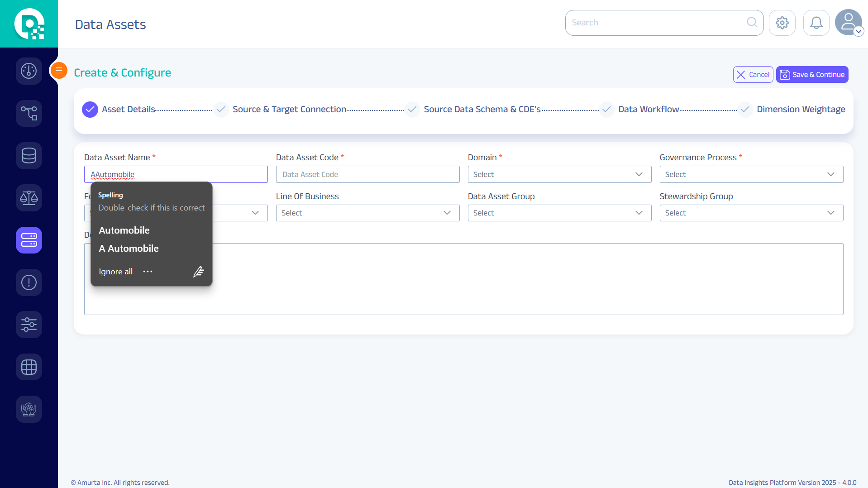868x488 pixels.
Task: Go to Source & Target Connection step
Action: click(289, 110)
